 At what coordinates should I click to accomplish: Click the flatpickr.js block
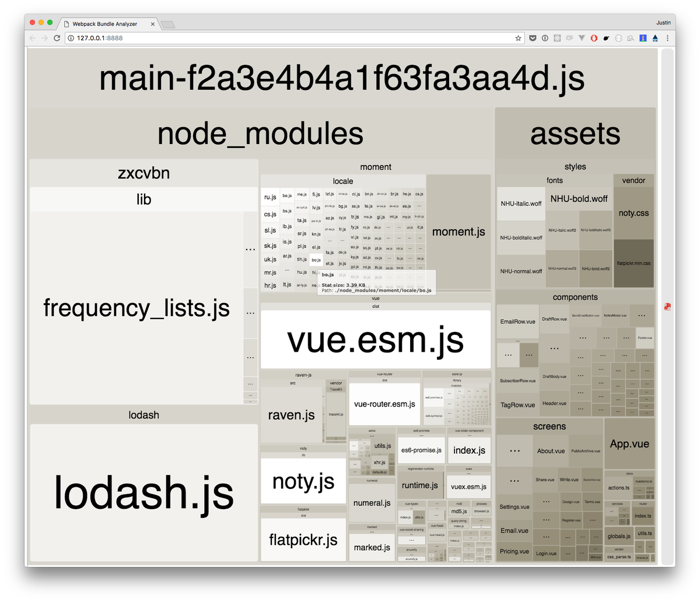pos(303,540)
